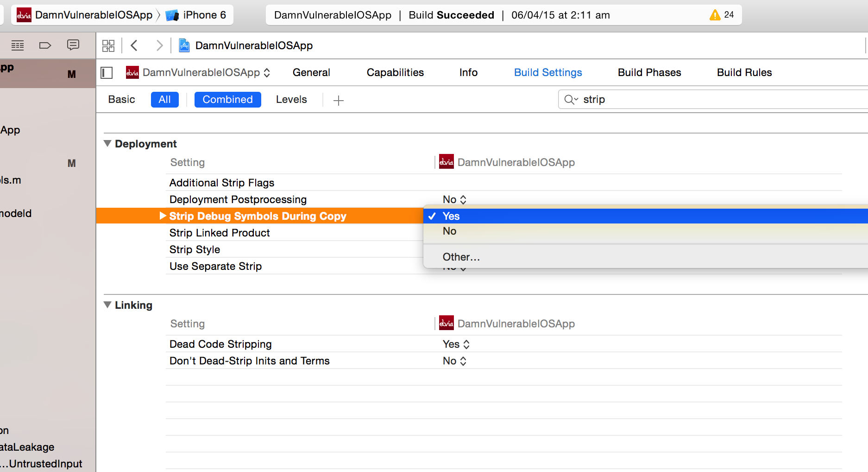Switch to the Build Phases tab

coord(649,73)
